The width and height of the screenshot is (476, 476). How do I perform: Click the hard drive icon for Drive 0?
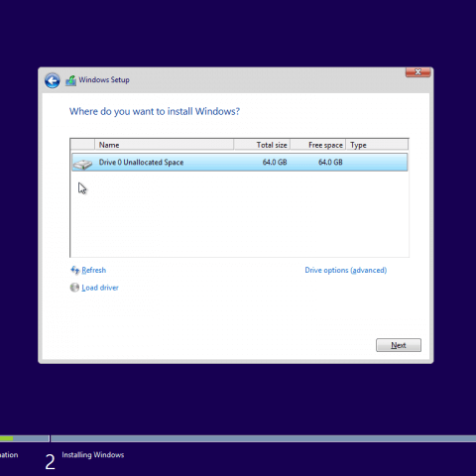[83, 164]
